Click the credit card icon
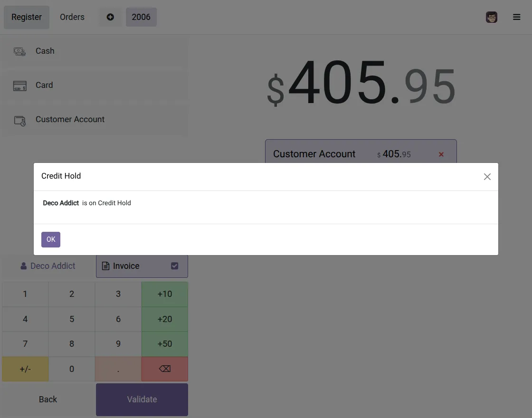 tap(19, 85)
